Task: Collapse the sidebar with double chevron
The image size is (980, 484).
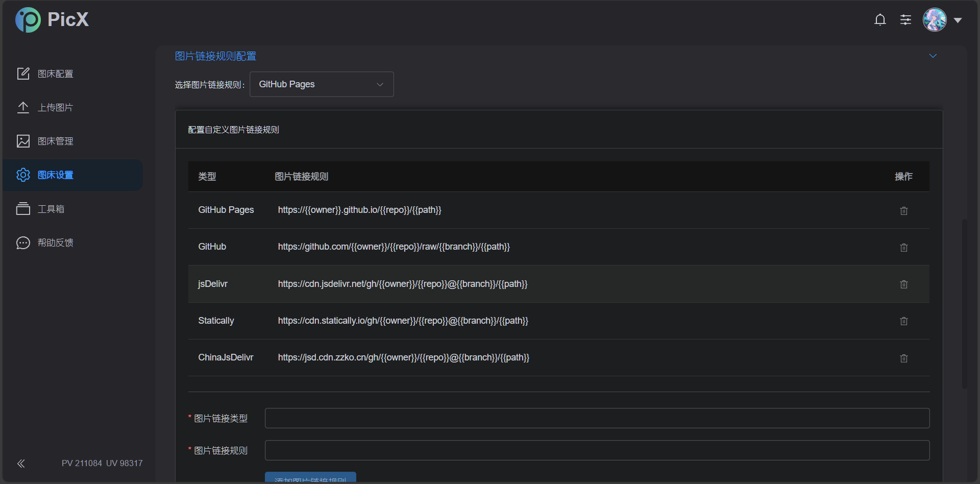Action: point(21,464)
